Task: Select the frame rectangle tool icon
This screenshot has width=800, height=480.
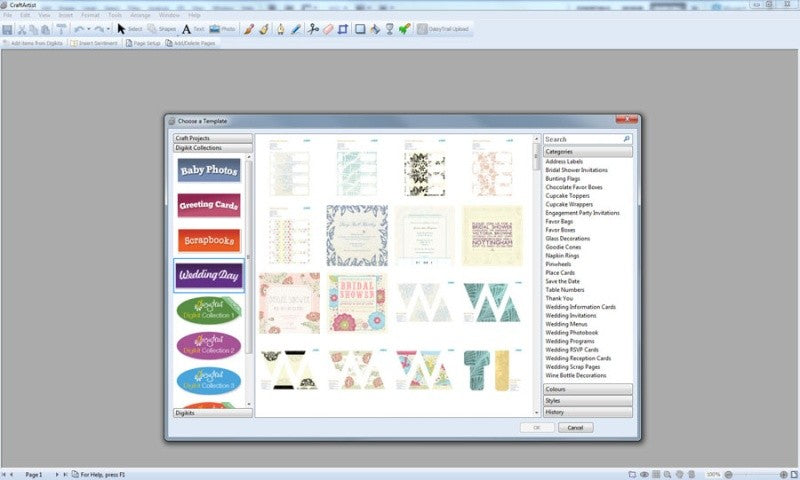Action: tap(360, 29)
